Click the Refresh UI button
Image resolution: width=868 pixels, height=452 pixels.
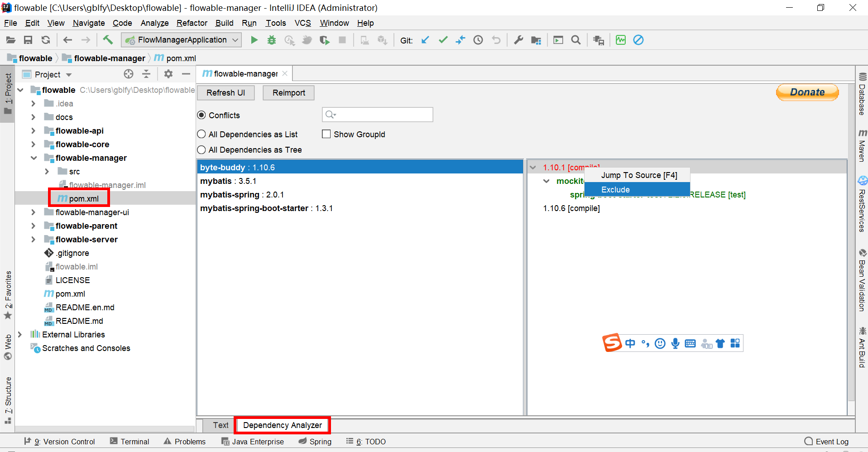pyautogui.click(x=225, y=93)
